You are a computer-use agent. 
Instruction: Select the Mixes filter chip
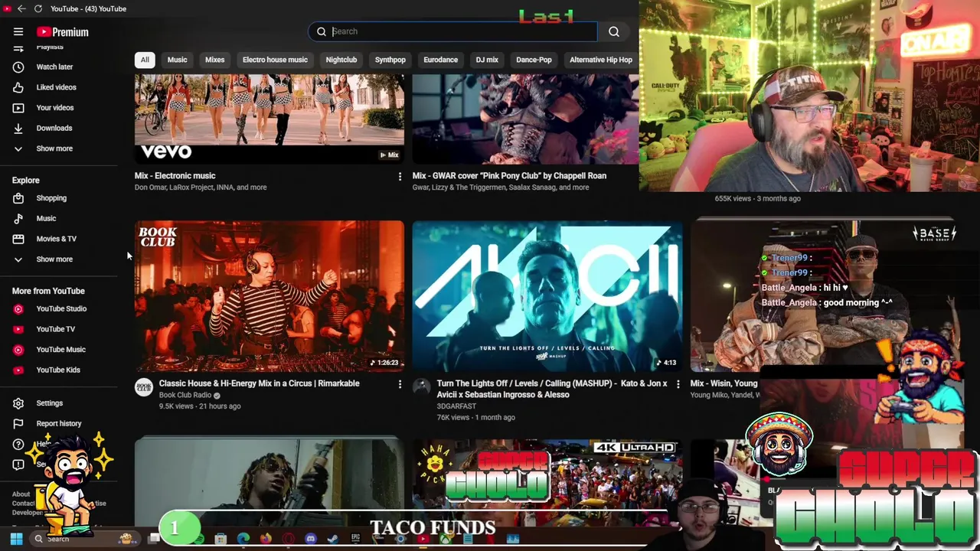[x=214, y=60]
